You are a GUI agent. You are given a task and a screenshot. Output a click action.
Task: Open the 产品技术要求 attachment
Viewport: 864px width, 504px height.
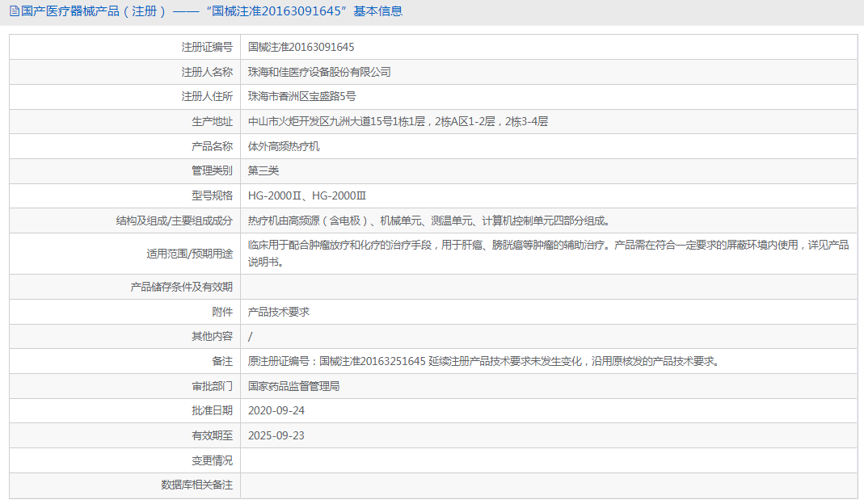pos(279,312)
